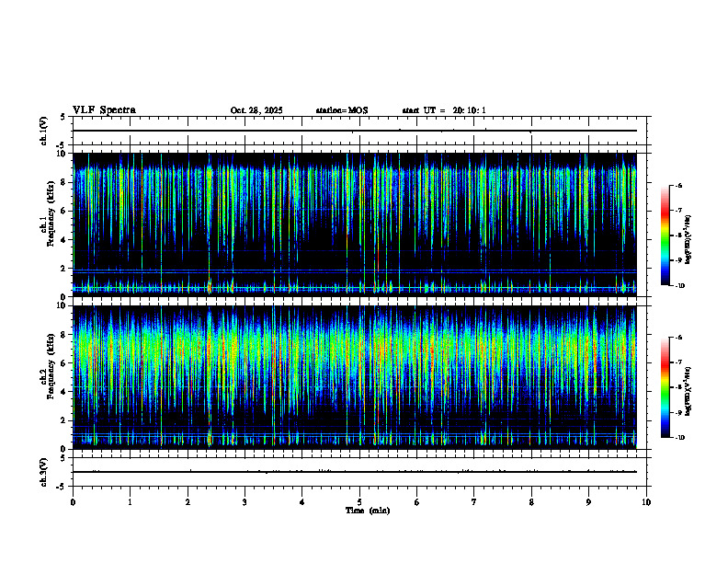Click the '9' tick on the time axis
The image size is (728, 563).
click(x=588, y=502)
